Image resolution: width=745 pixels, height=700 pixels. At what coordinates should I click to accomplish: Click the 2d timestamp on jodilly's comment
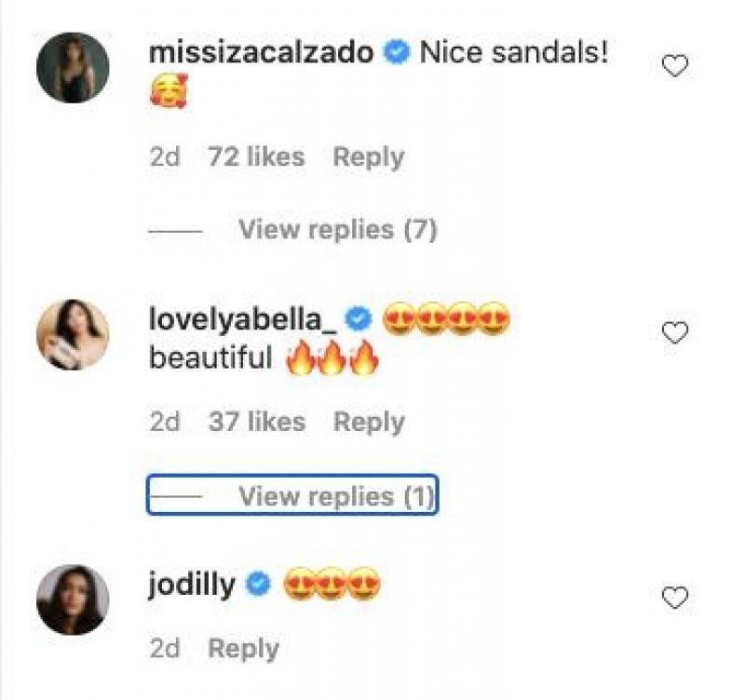[165, 649]
